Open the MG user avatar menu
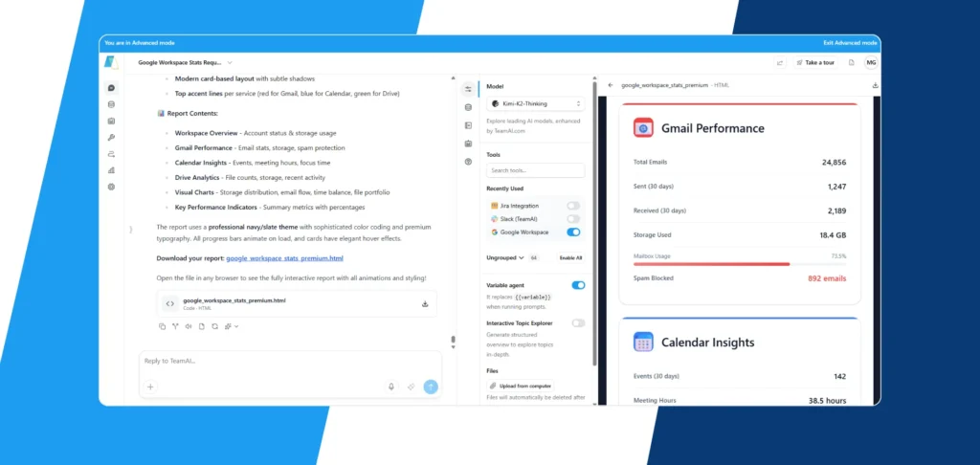 [x=871, y=62]
